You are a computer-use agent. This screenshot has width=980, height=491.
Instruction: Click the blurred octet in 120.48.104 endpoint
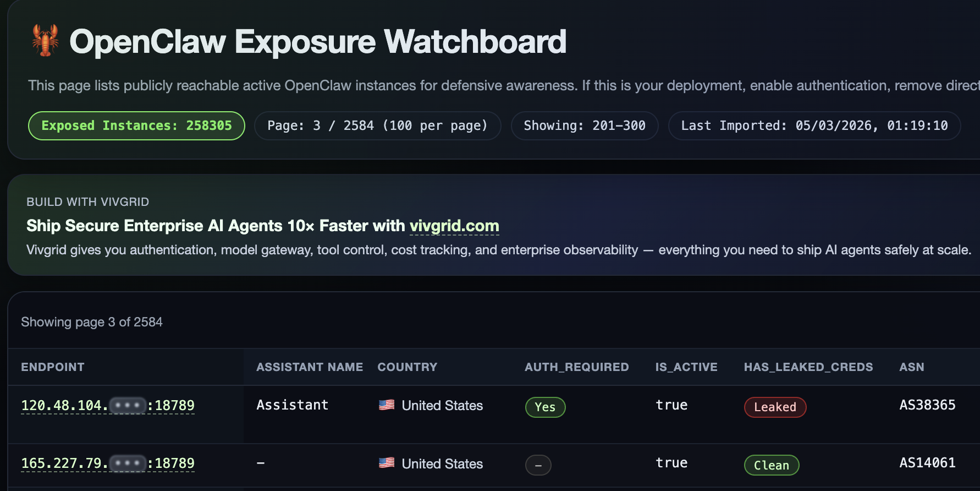(128, 406)
